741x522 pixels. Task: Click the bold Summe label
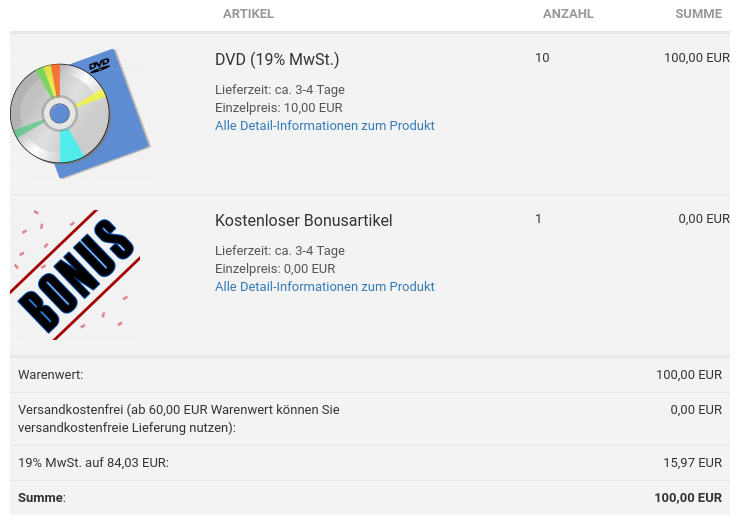coord(42,497)
